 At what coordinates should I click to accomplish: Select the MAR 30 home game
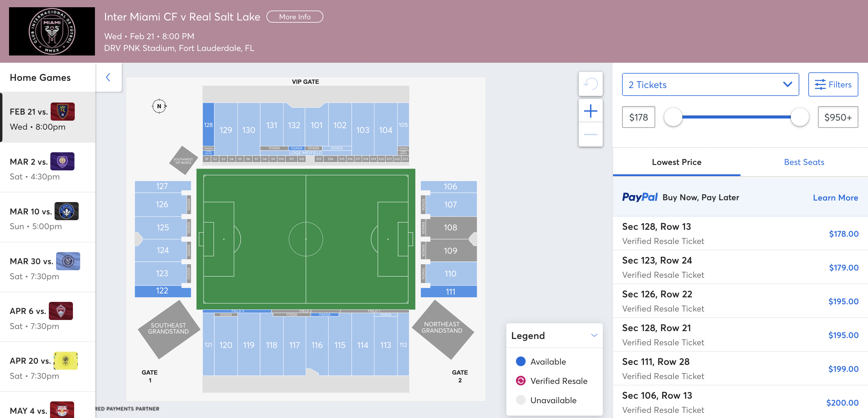(x=48, y=267)
